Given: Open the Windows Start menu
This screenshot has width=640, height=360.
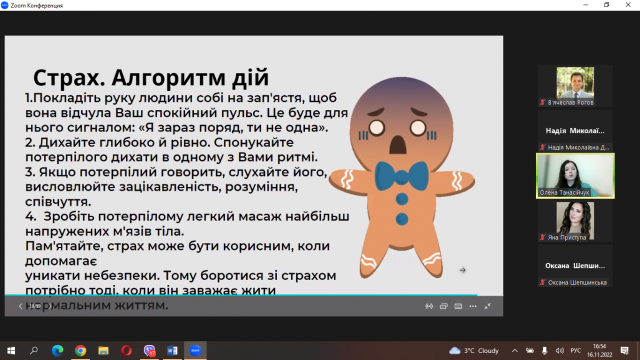Looking at the screenshot, I should [x=11, y=351].
